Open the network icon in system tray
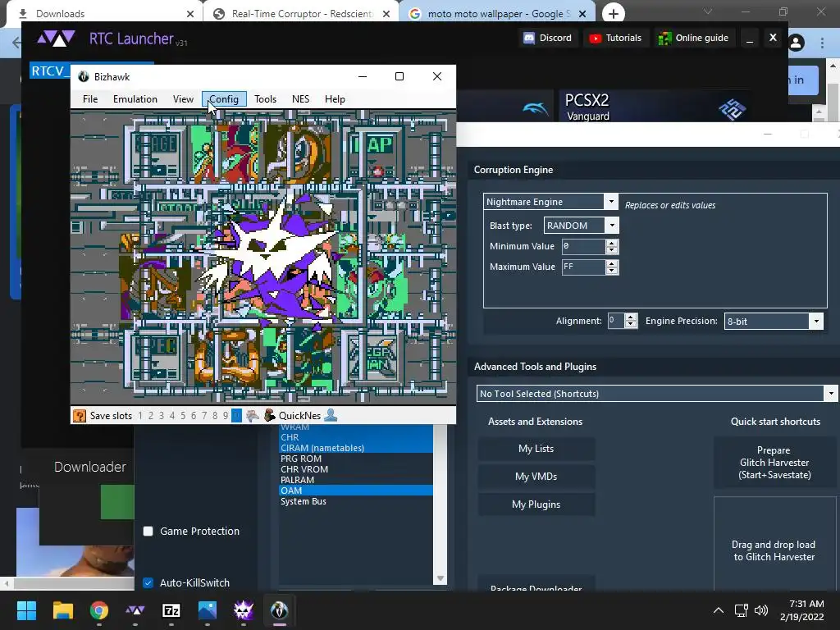This screenshot has height=630, width=840. coord(742,610)
